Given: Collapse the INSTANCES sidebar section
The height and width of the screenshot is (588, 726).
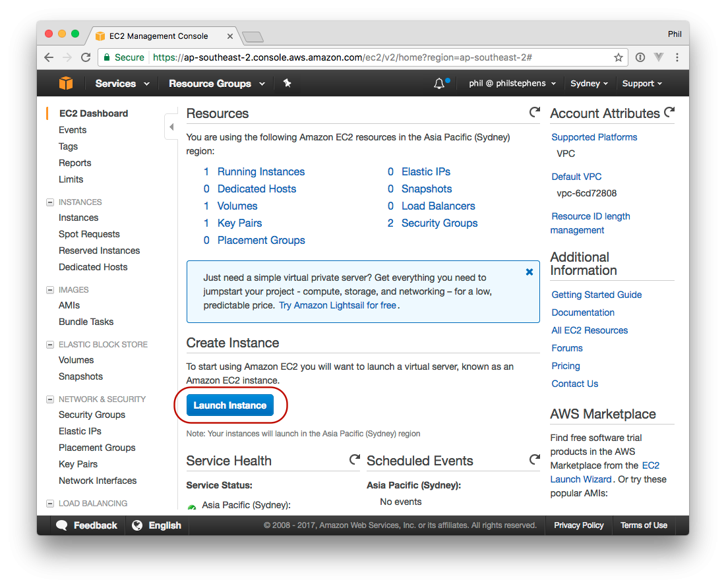Looking at the screenshot, I should coord(50,202).
